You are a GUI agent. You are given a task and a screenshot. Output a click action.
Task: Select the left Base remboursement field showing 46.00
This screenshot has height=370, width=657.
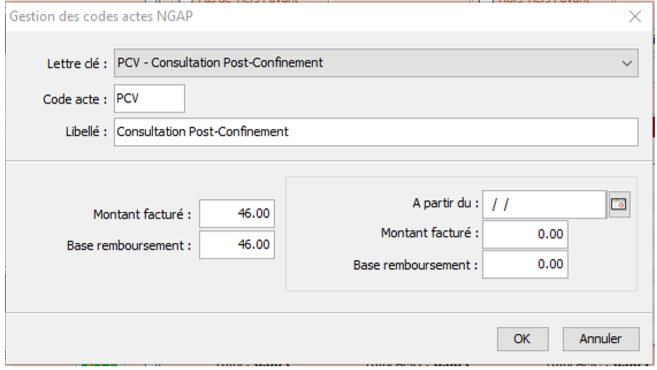coord(237,245)
